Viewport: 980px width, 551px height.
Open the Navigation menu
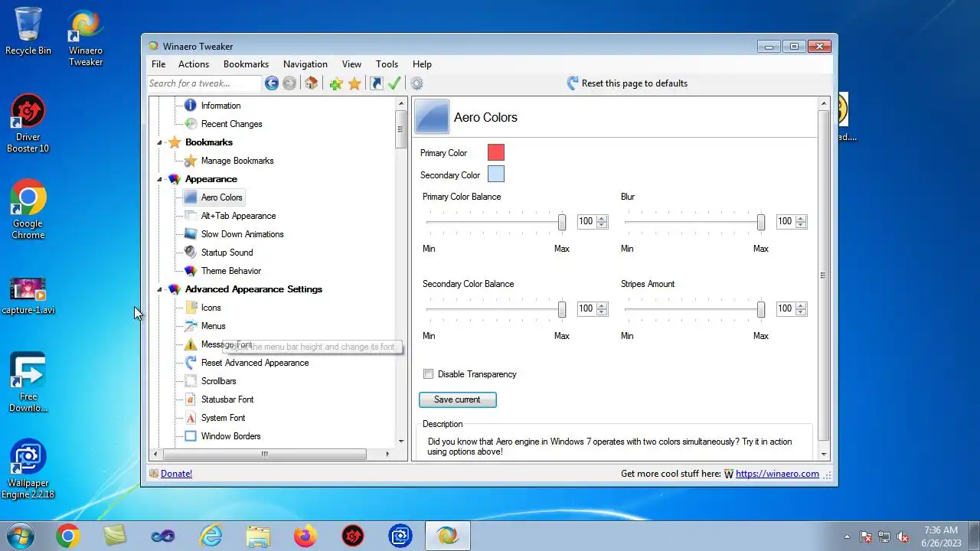point(305,64)
